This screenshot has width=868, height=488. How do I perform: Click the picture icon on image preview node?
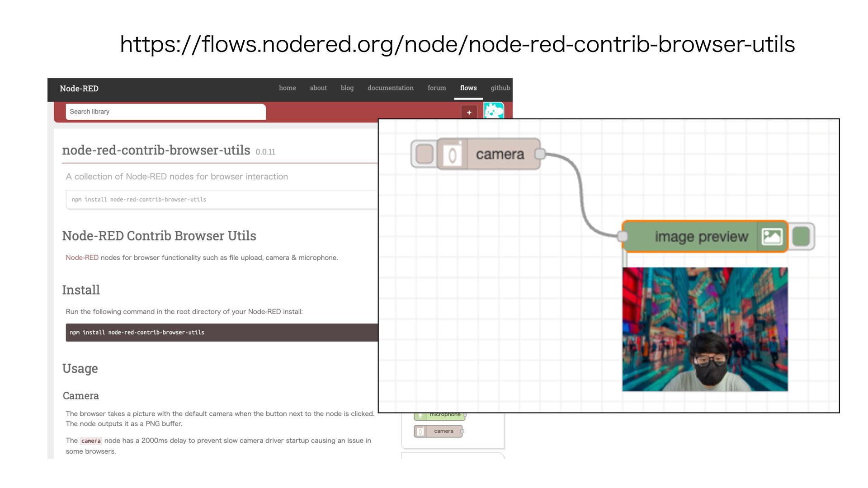(772, 236)
